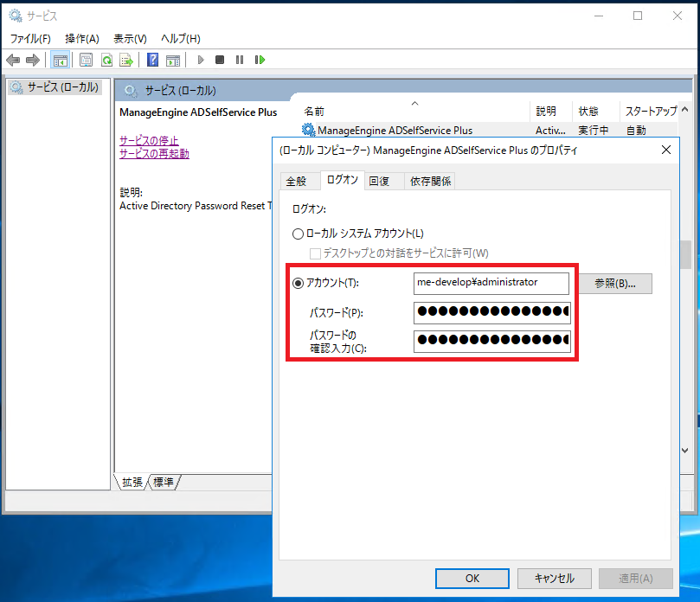Open the ヘルプ(H) menu
The height and width of the screenshot is (602, 700).
[x=181, y=39]
